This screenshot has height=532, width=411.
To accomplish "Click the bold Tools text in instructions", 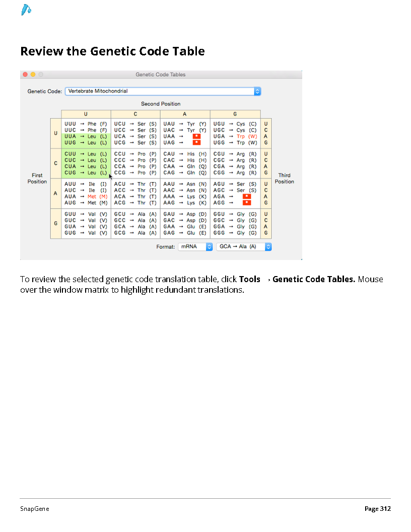I will [250, 279].
